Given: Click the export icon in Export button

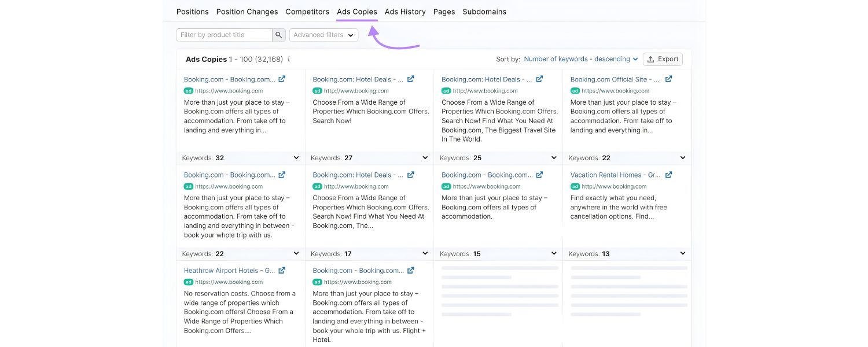Looking at the screenshot, I should 651,59.
